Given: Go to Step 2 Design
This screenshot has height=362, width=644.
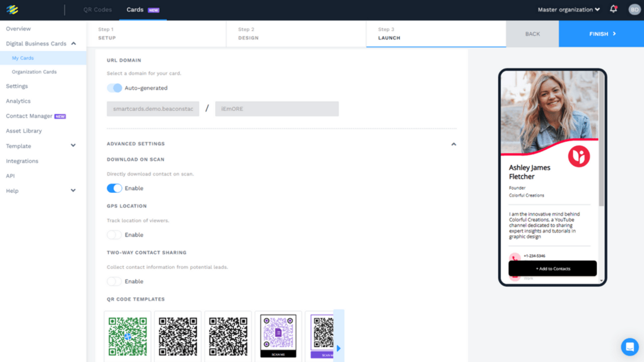Looking at the screenshot, I should [x=296, y=34].
